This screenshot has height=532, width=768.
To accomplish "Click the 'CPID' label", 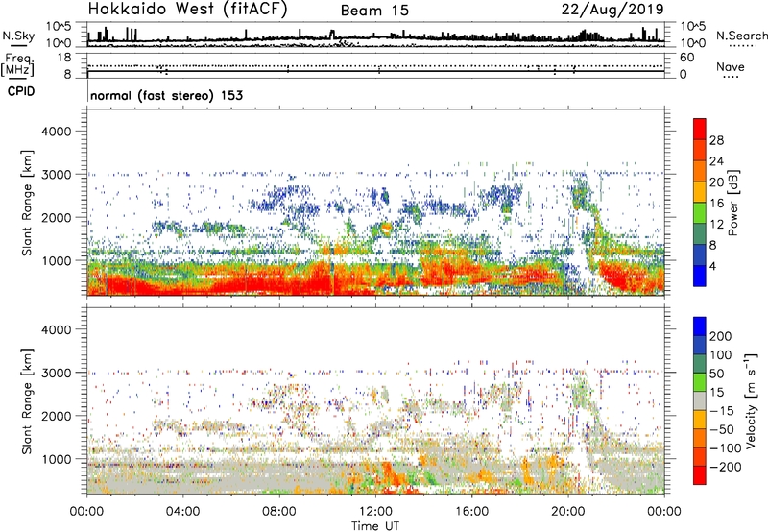I will tap(21, 91).
